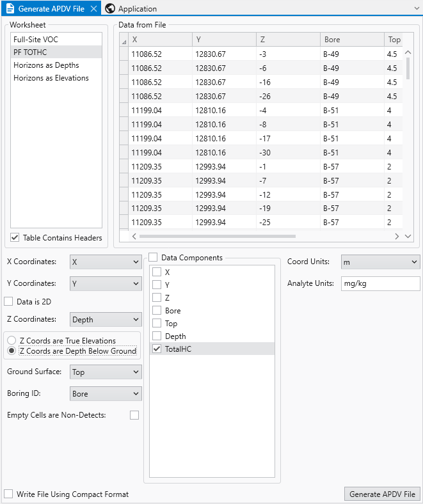Uncheck the TotalHC data component
Viewport: 423px width, 504px height.
coord(157,349)
